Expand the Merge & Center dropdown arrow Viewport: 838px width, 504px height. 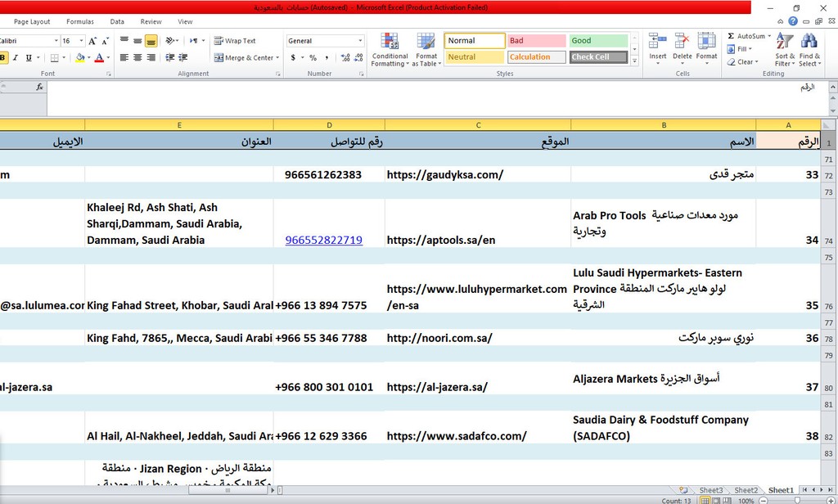tap(278, 58)
